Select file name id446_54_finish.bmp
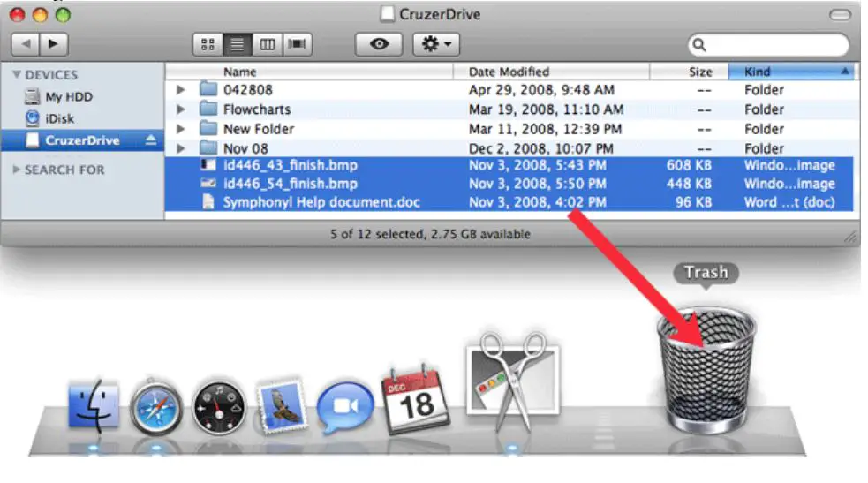868x483 pixels. point(291,184)
